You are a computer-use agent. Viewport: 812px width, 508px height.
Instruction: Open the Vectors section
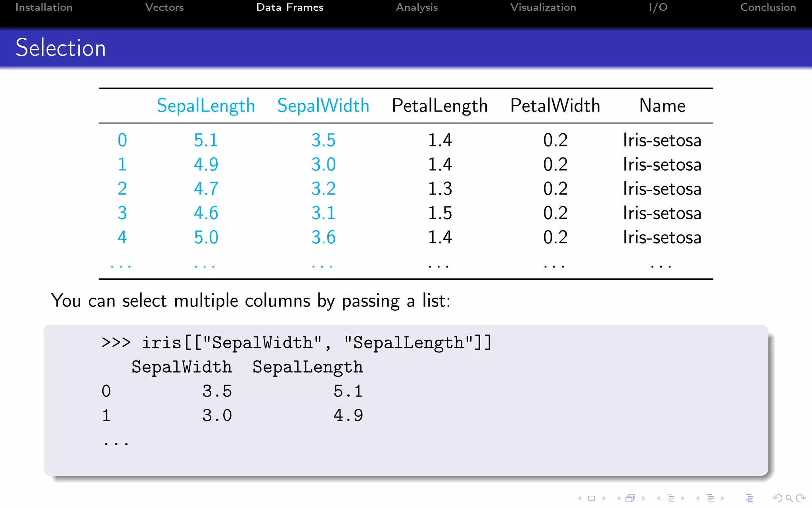click(x=164, y=7)
